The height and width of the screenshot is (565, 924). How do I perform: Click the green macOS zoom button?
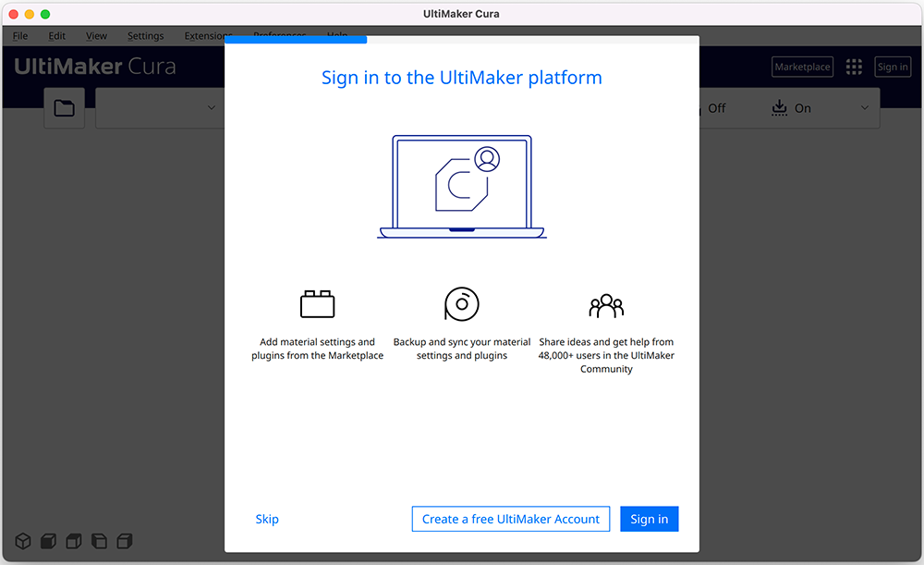point(45,14)
